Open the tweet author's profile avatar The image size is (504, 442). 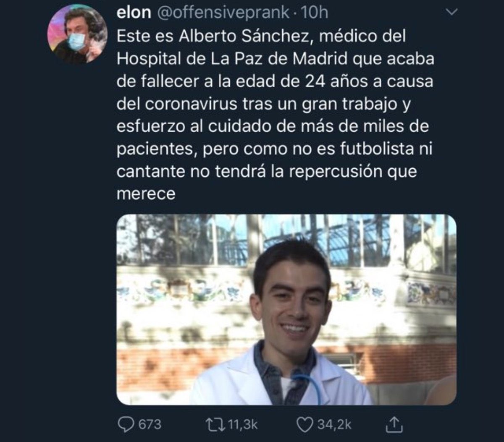77,34
